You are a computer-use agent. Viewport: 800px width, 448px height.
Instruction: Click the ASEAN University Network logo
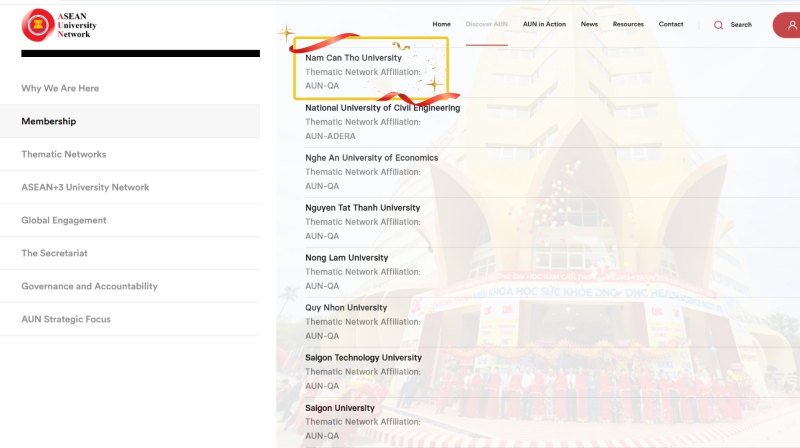coord(59,25)
